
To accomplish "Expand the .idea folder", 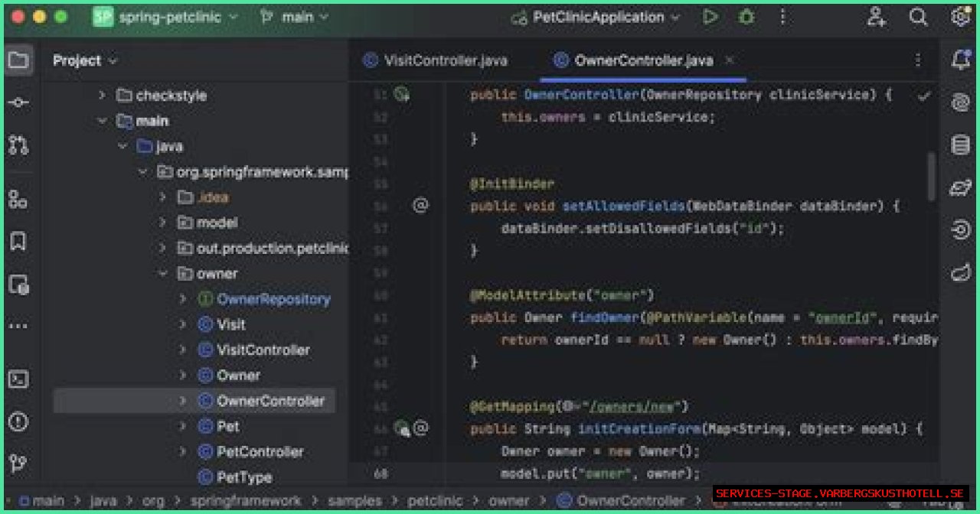I will point(162,197).
